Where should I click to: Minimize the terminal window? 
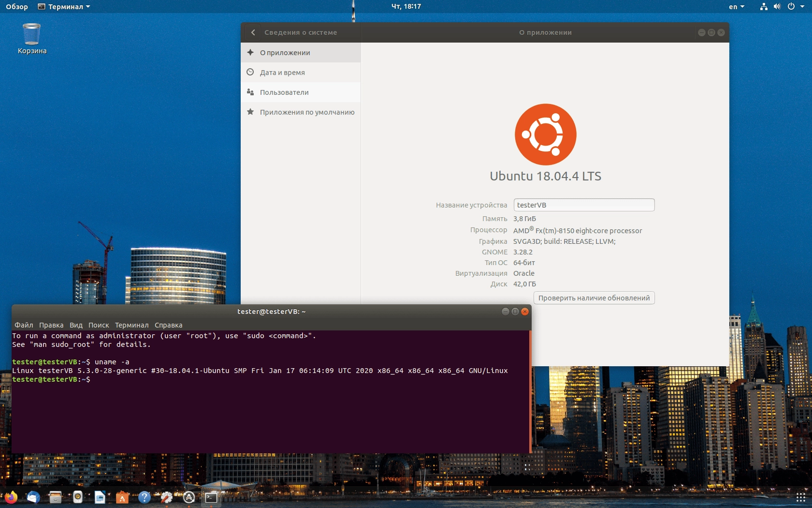tap(505, 312)
